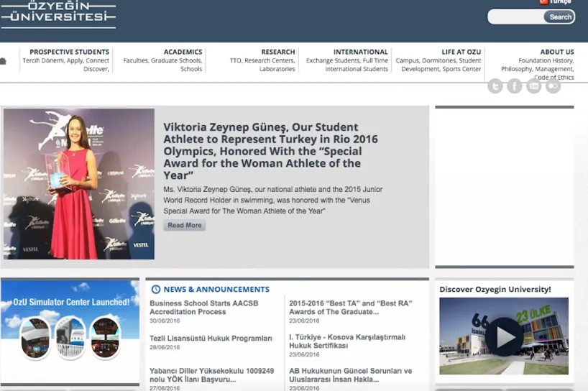Click the Search button
The height and width of the screenshot is (391, 588).
560,17
